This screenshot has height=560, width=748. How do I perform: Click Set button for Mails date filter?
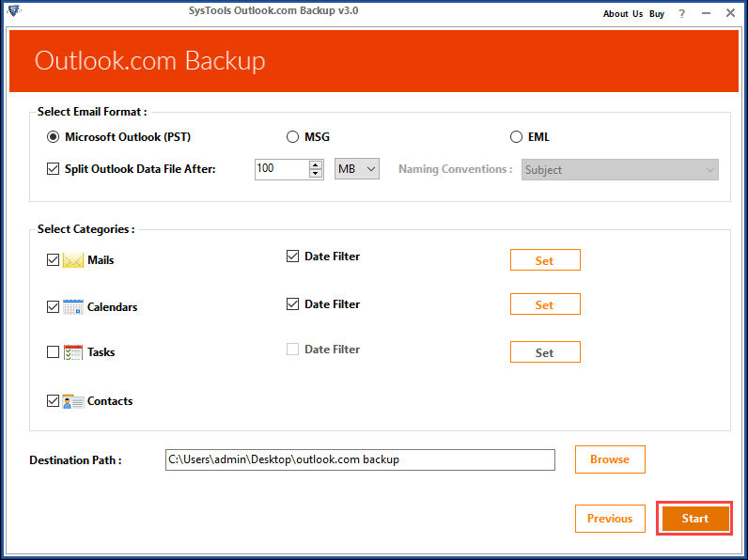click(x=545, y=260)
